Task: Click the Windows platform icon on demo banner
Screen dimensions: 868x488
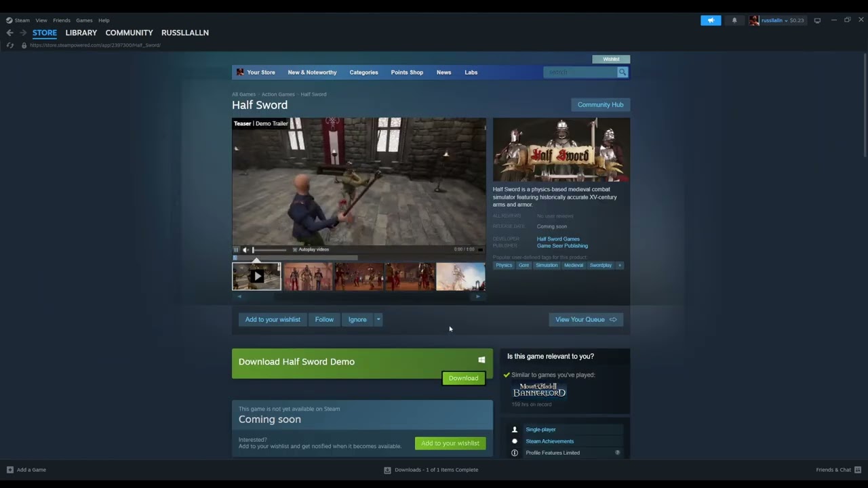Action: coord(481,360)
